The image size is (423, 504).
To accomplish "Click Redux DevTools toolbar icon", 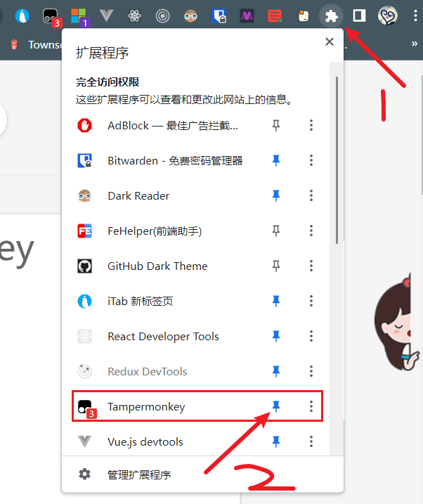I will click(x=163, y=15).
